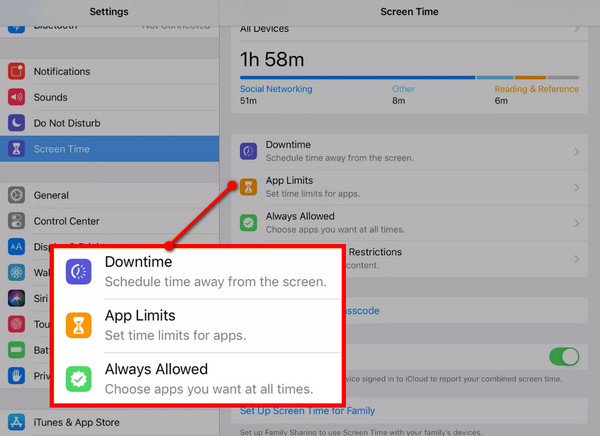Screen dimensions: 600x436
Task: Open Control Center switches icon
Action: pos(16,221)
